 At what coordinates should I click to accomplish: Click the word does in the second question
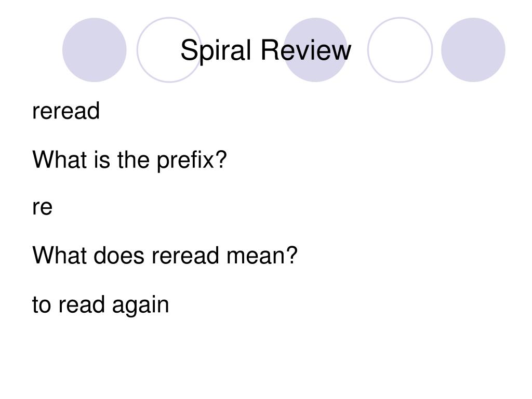click(119, 256)
